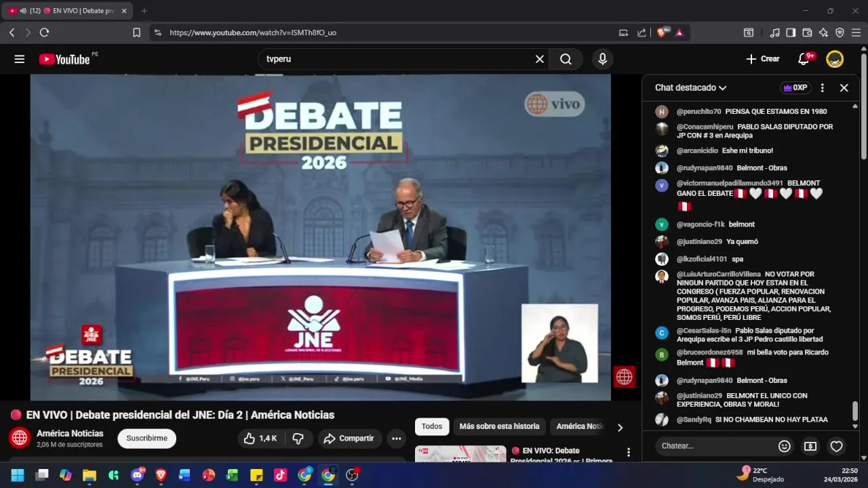Open live chat three-dot options
The width and height of the screenshot is (868, 488).
tap(823, 87)
